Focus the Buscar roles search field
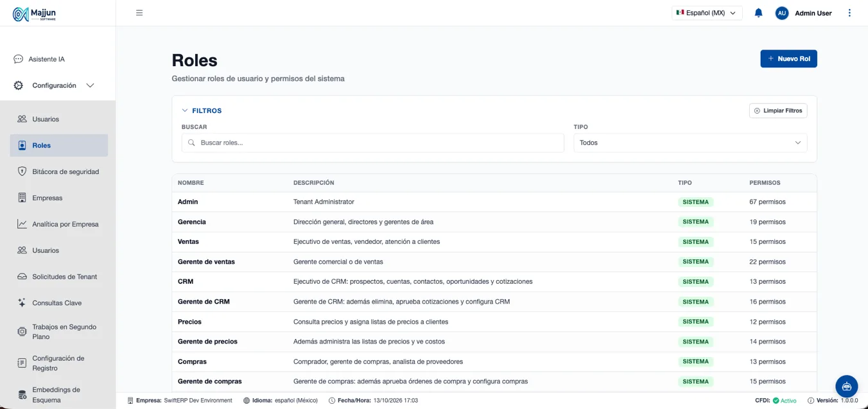Image resolution: width=868 pixels, height=409 pixels. click(372, 143)
